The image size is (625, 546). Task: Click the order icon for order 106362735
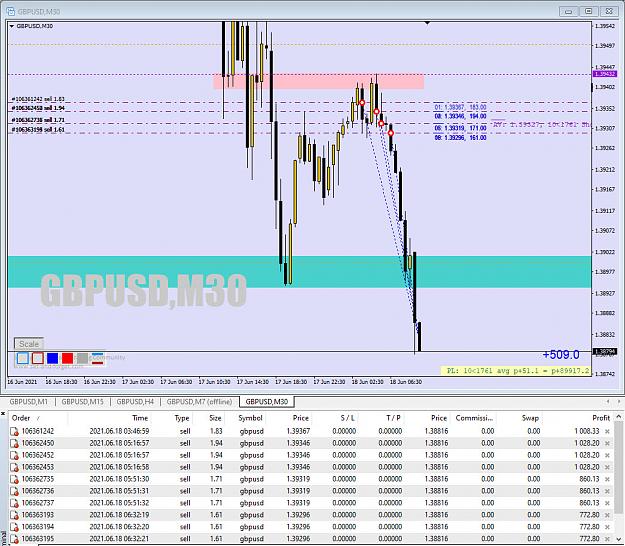pos(14,479)
